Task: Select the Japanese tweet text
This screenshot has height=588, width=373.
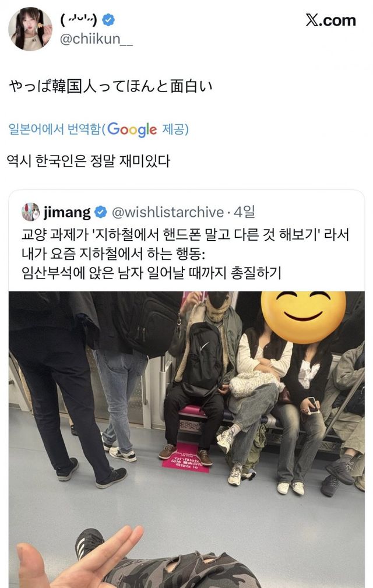Action: [110, 87]
